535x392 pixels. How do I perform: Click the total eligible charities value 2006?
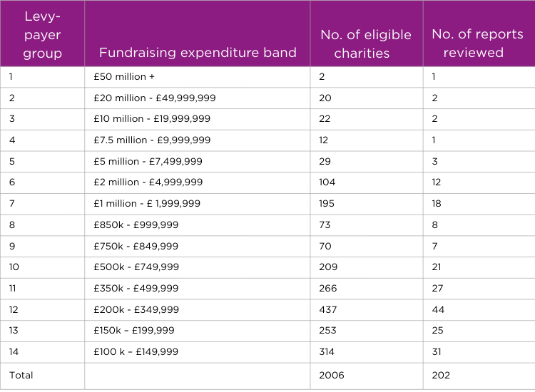(x=331, y=375)
